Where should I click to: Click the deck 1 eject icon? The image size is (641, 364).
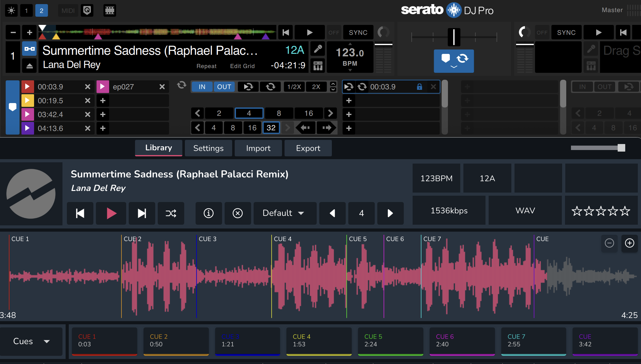(x=29, y=66)
